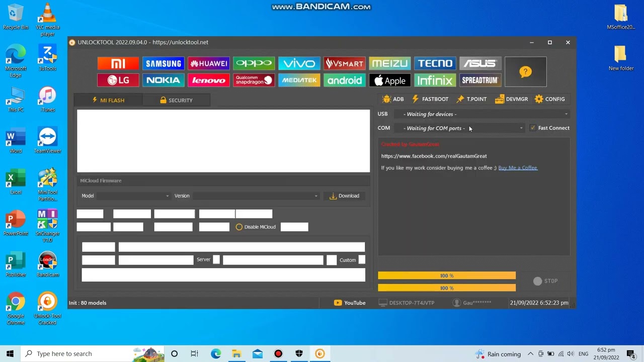
Task: Select the Meizu brand icon
Action: [390, 63]
